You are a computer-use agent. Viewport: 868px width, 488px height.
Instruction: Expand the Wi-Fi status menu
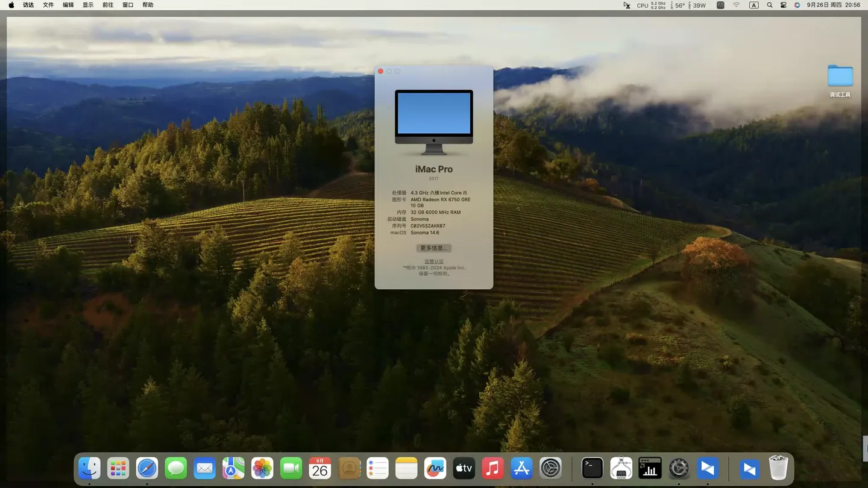coord(736,5)
